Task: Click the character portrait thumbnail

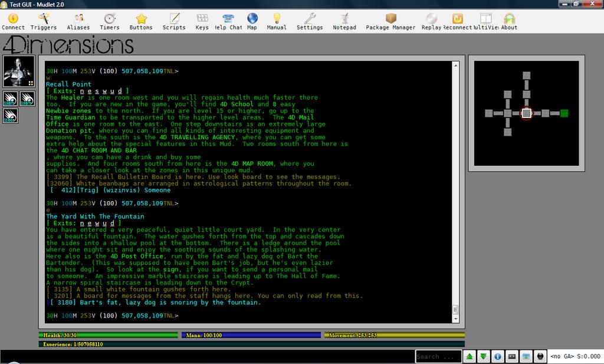Action: [19, 71]
